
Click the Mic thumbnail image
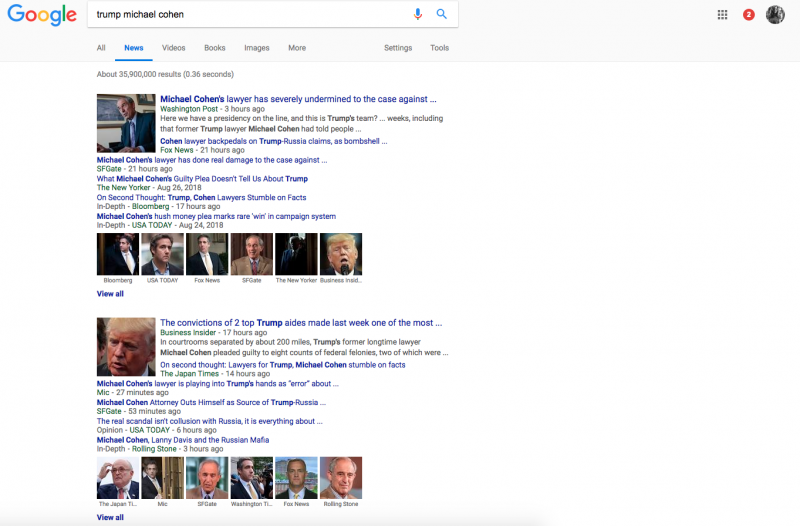[x=162, y=478]
